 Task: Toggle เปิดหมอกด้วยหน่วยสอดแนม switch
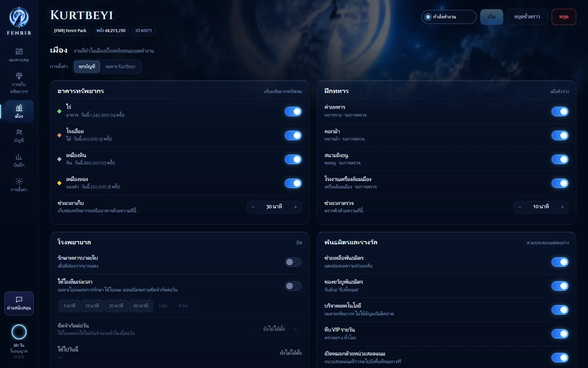tap(560, 358)
